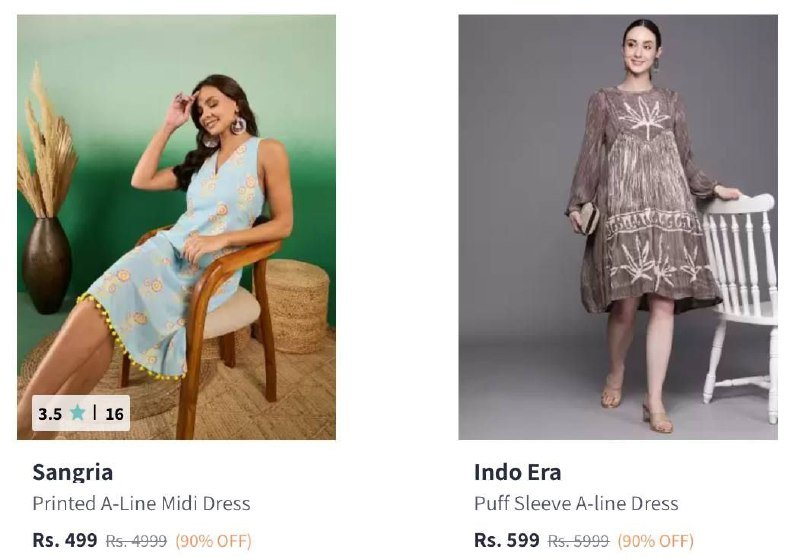Open the Indo Era dress product photo
The height and width of the screenshot is (559, 800).
tap(618, 227)
